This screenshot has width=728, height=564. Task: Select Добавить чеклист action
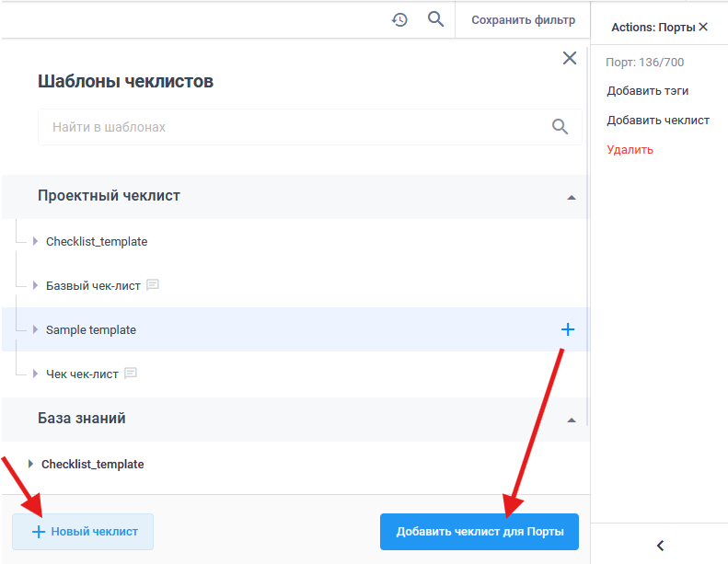pyautogui.click(x=657, y=121)
